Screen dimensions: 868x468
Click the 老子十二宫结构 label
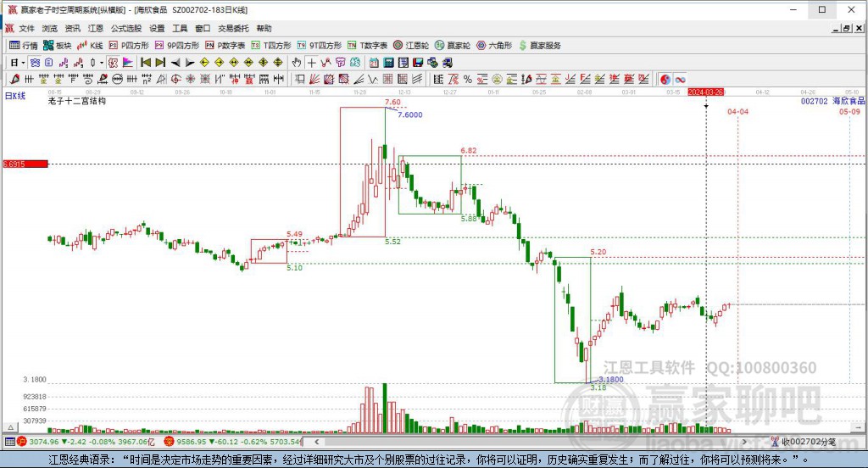77,101
